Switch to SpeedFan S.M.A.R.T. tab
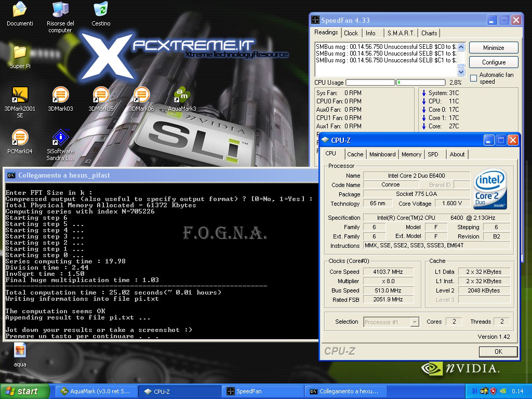532x399 pixels. click(401, 33)
